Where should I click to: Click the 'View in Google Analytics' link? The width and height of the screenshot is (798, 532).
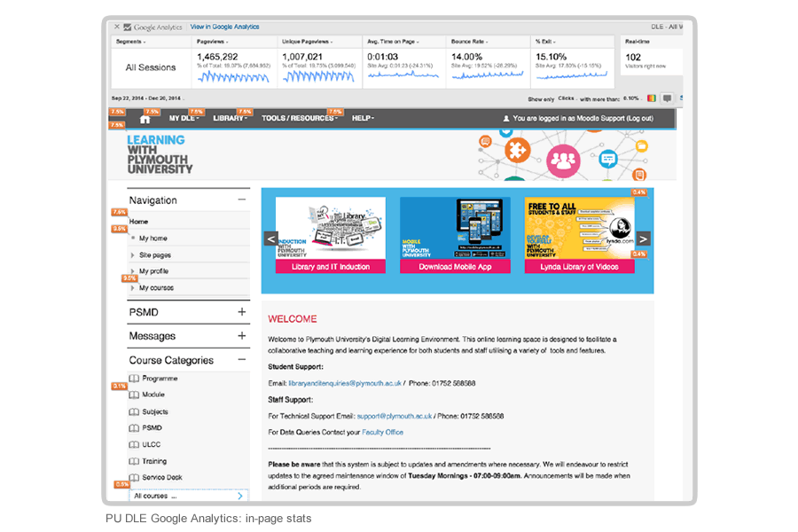coord(225,25)
